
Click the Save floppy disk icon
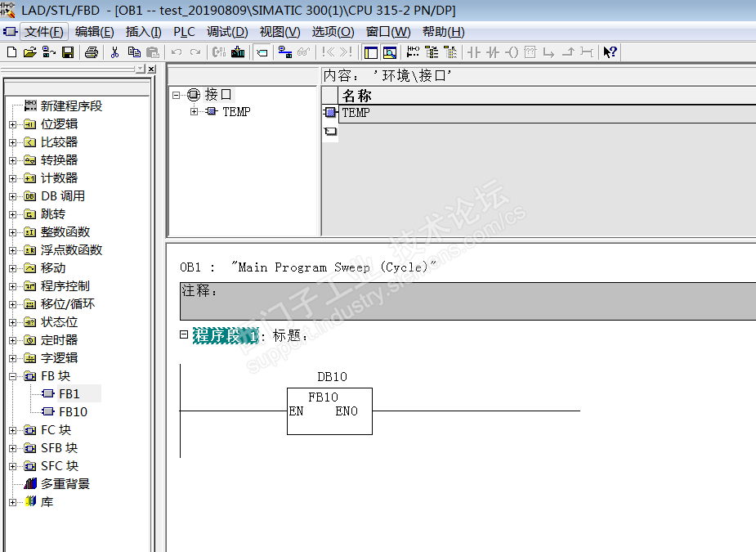coord(68,52)
